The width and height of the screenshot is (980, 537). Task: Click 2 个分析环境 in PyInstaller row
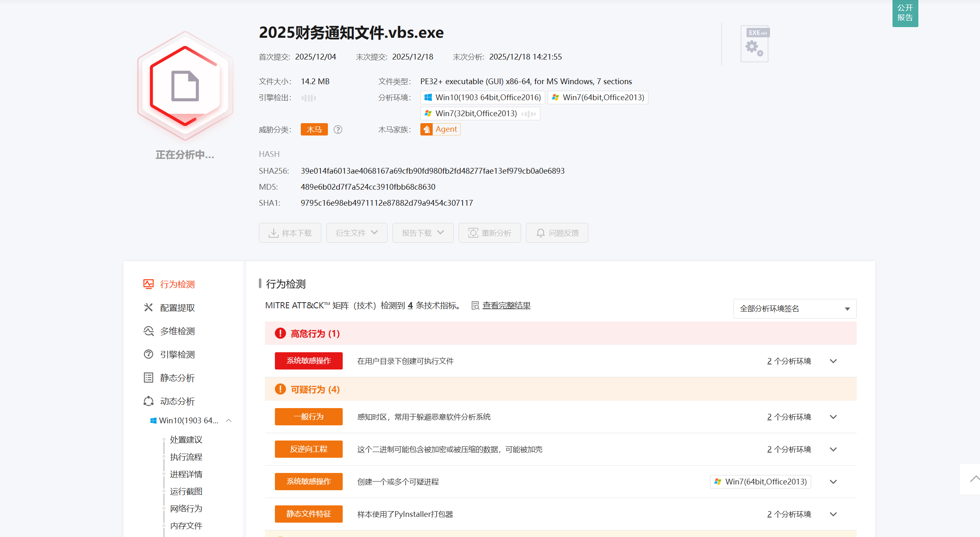pyautogui.click(x=789, y=514)
